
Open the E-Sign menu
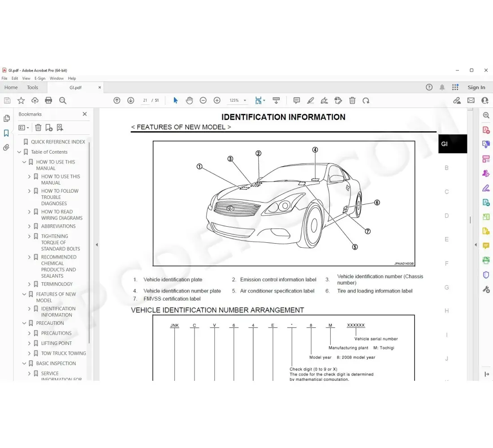point(40,78)
